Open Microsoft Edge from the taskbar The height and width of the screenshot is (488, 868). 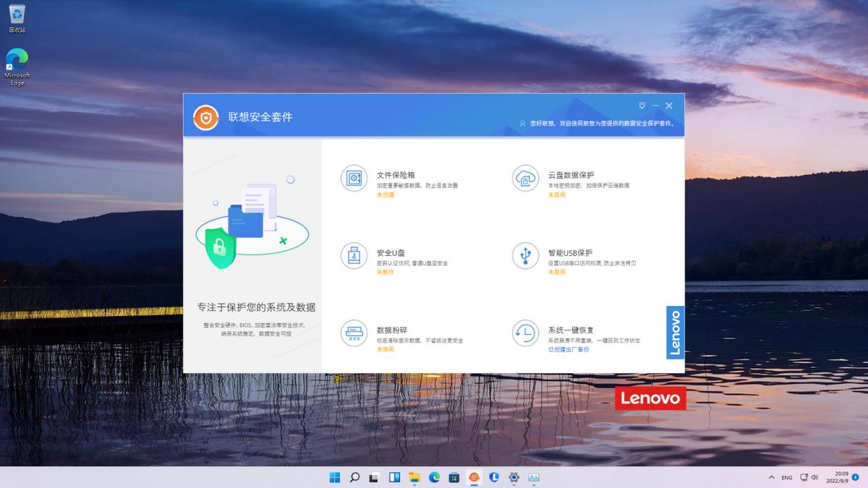pyautogui.click(x=434, y=477)
